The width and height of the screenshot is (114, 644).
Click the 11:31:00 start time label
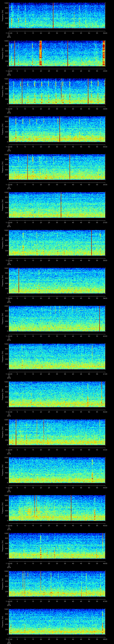[9, 33]
